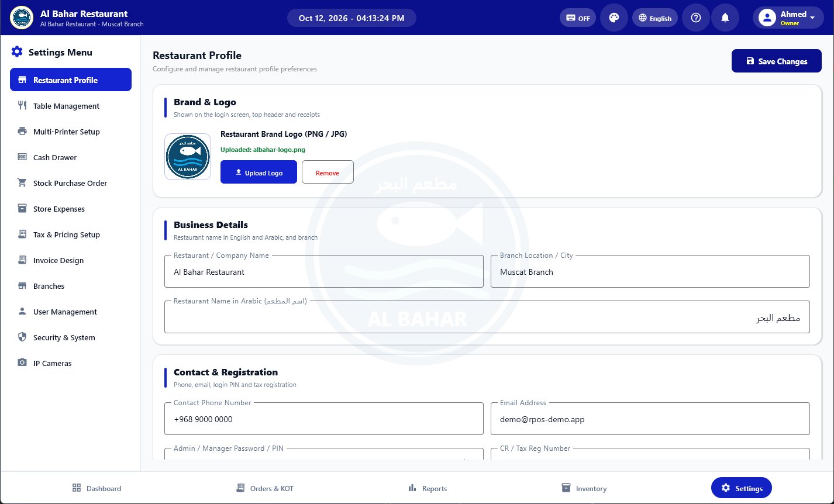
Task: Click the Restaurant Name in Arabic field
Action: coord(487,317)
